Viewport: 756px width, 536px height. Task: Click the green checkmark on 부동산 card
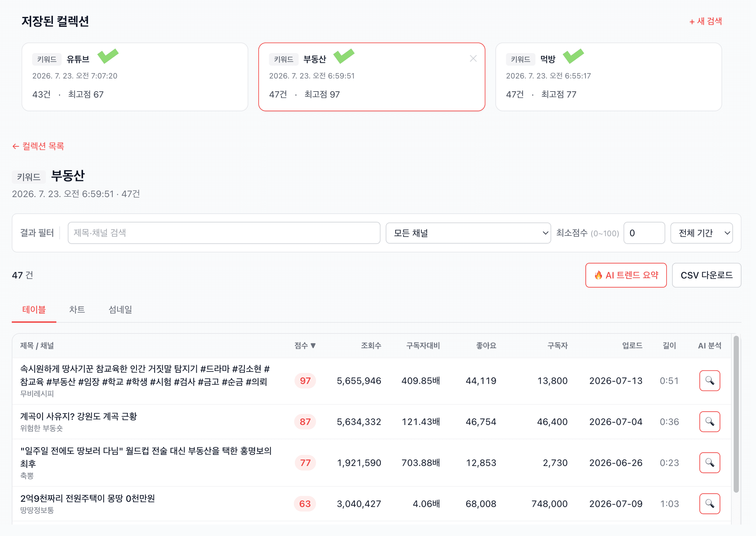point(344,56)
